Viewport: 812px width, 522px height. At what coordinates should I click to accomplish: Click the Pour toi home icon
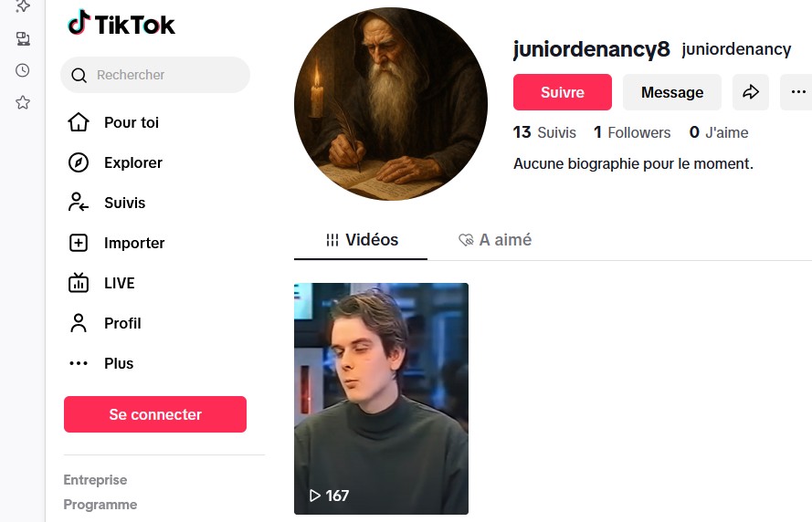tap(79, 122)
